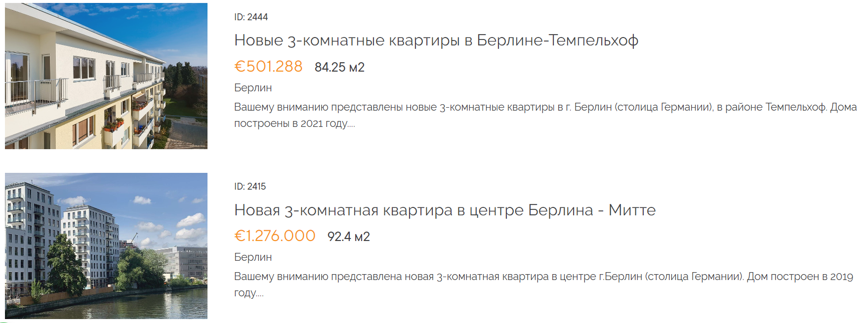Click the ID: 2444 label
Image resolution: width=868 pixels, height=323 pixels.
[250, 16]
